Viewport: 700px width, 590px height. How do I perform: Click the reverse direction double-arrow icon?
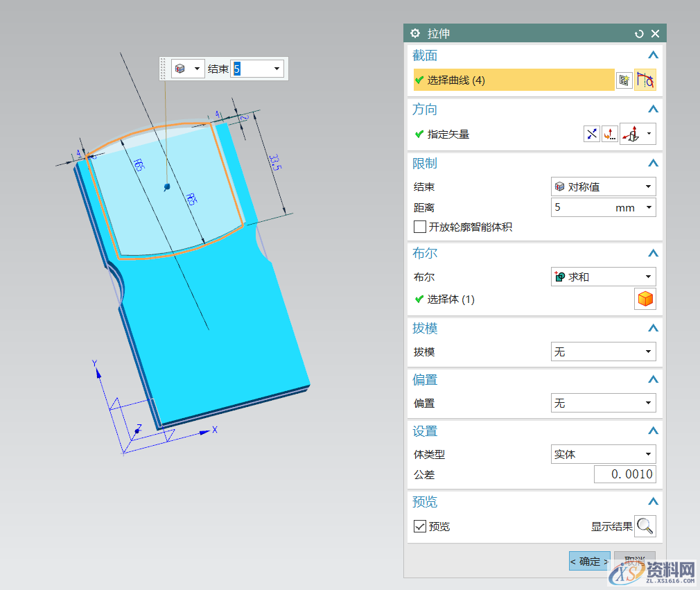[x=590, y=133]
